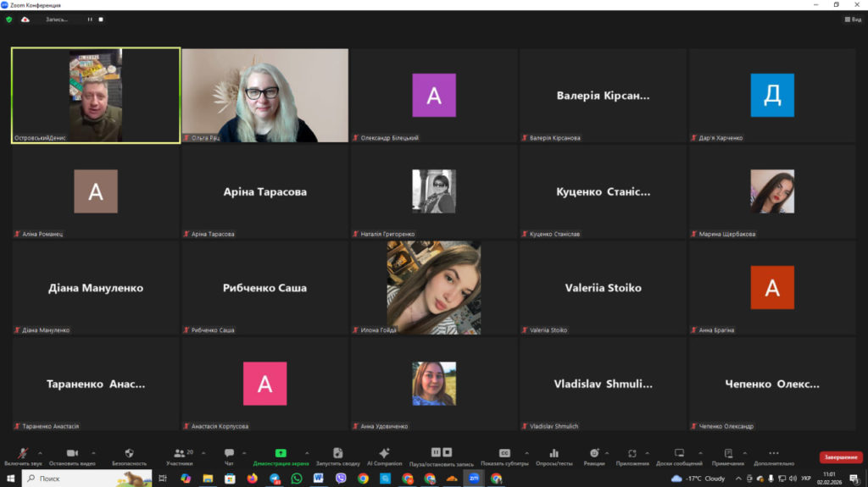
Task: Stop camera using Остановить видео button
Action: [72, 455]
